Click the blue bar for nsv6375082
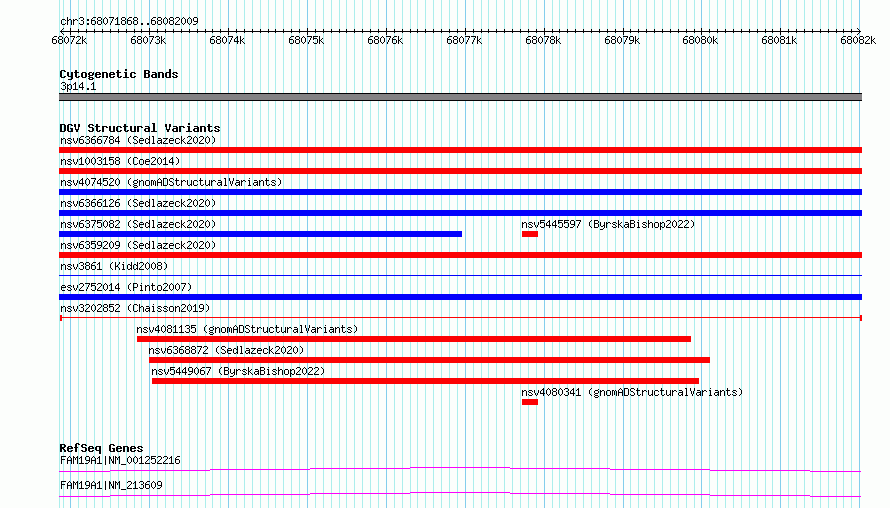The image size is (890, 508). (x=261, y=234)
